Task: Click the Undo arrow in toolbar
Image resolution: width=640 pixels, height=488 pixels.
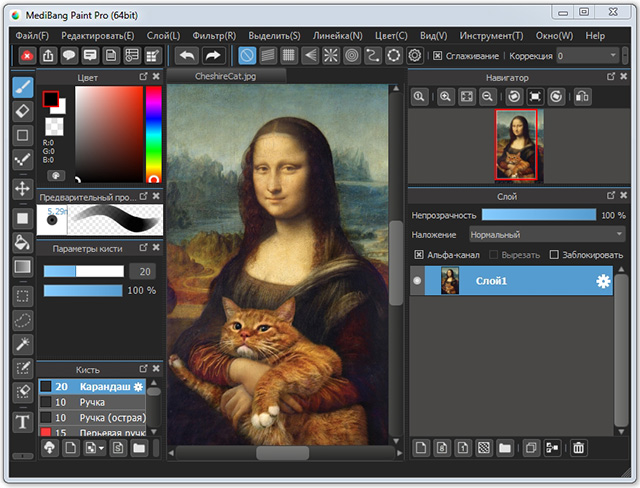Action: [x=186, y=56]
